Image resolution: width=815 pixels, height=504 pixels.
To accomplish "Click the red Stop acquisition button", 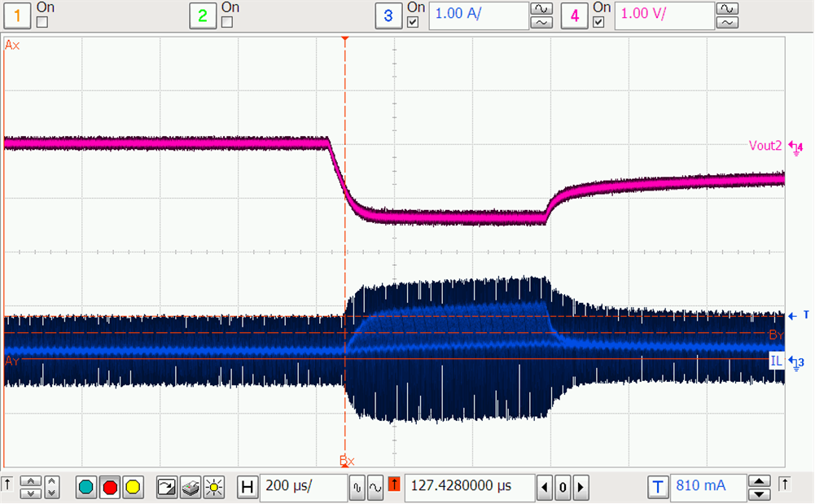I will (x=110, y=487).
